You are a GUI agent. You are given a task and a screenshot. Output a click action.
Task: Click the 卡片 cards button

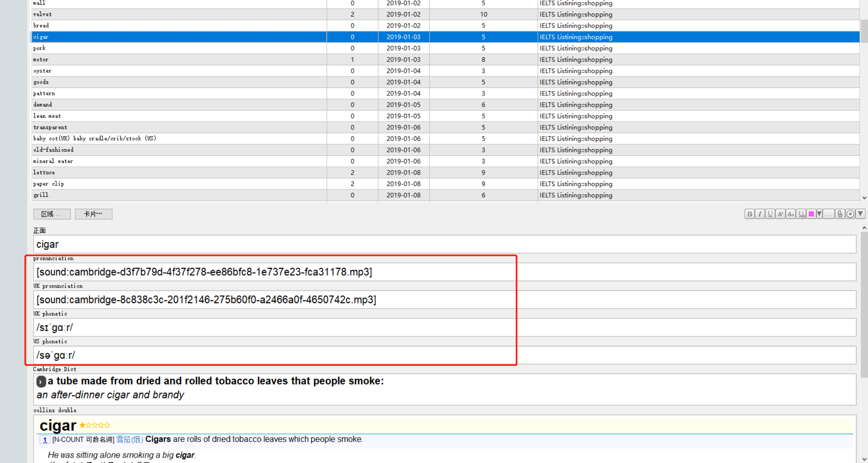coord(93,214)
